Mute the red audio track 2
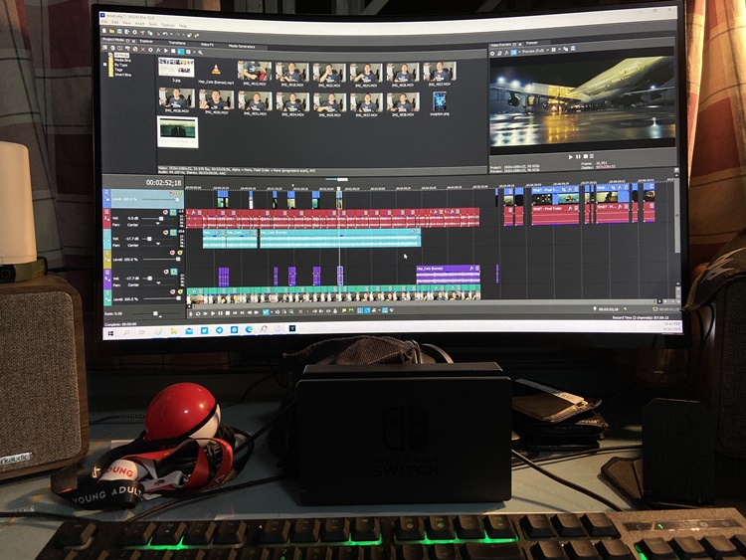This screenshot has height=560, width=746. click(x=165, y=212)
